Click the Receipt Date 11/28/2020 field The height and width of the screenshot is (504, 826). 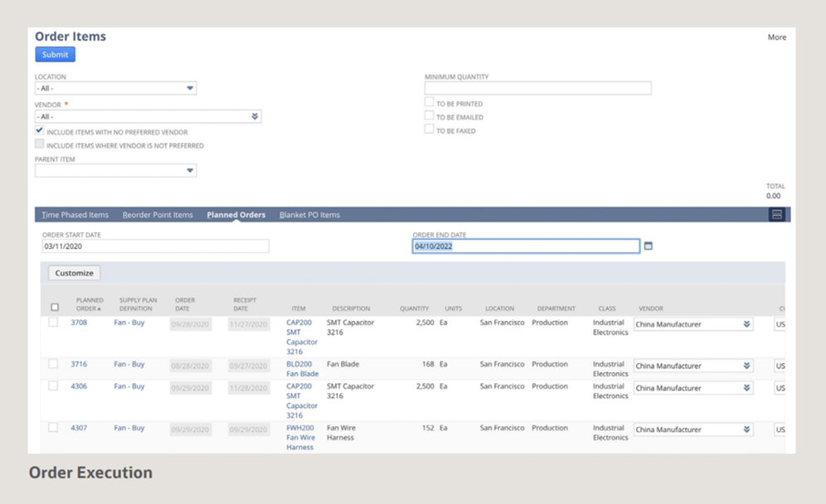[249, 388]
